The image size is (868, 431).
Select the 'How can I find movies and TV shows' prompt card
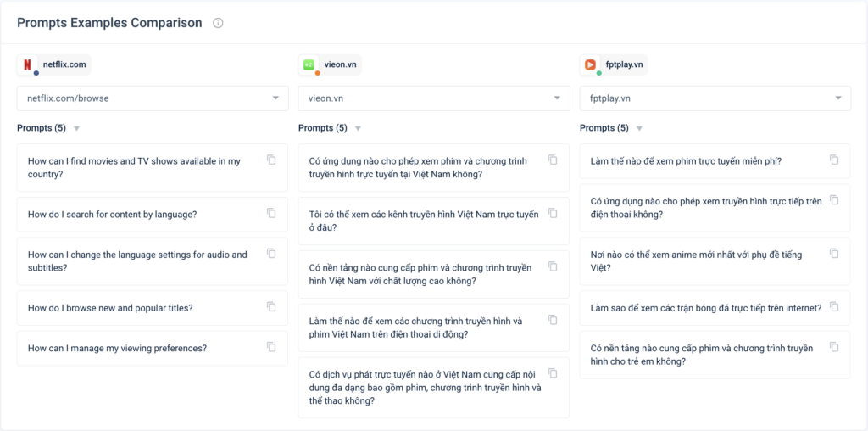[x=136, y=167]
